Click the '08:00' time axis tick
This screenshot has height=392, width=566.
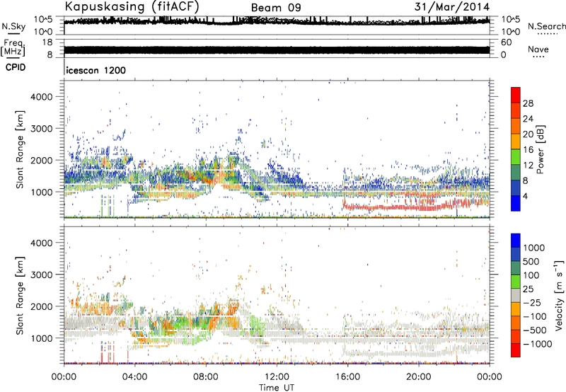(x=205, y=377)
